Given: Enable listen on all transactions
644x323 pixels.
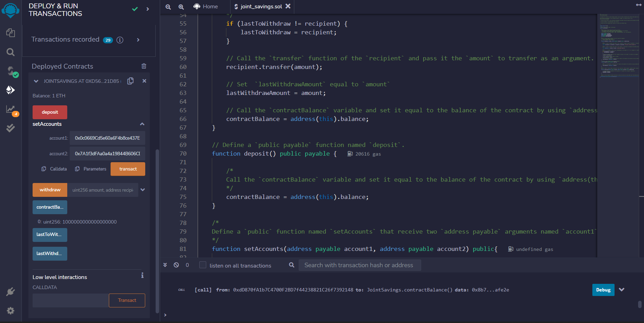Looking at the screenshot, I should (x=202, y=265).
